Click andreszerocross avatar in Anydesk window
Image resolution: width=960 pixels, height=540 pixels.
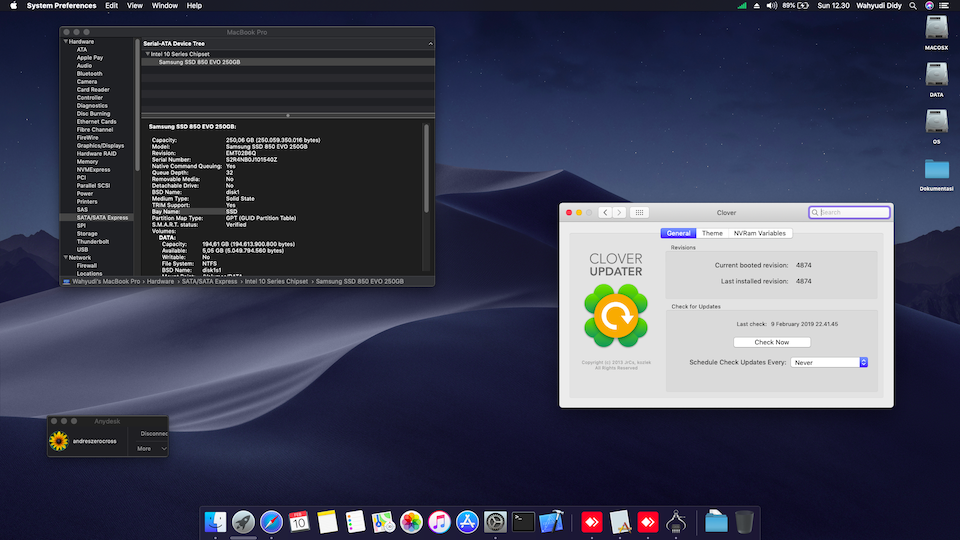coord(59,441)
